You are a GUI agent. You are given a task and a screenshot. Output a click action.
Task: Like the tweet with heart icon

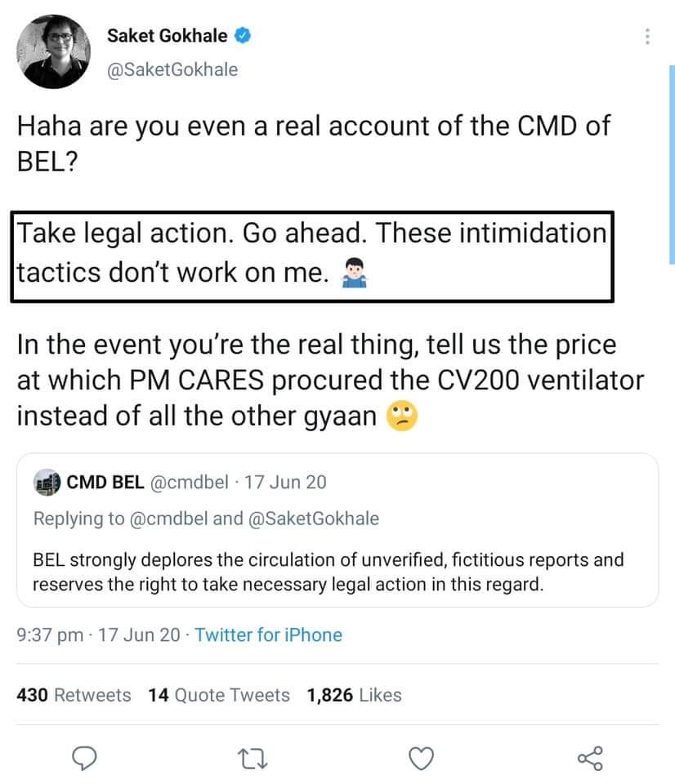(420, 759)
